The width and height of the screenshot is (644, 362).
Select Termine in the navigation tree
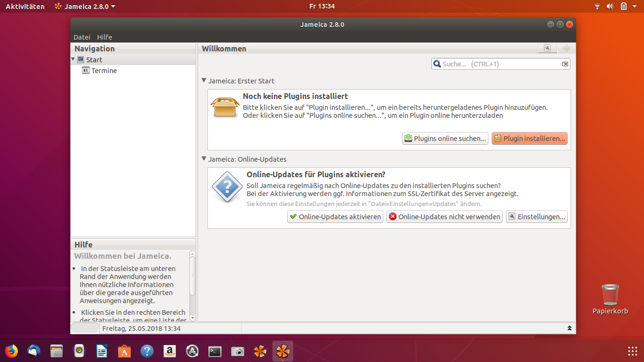point(104,71)
